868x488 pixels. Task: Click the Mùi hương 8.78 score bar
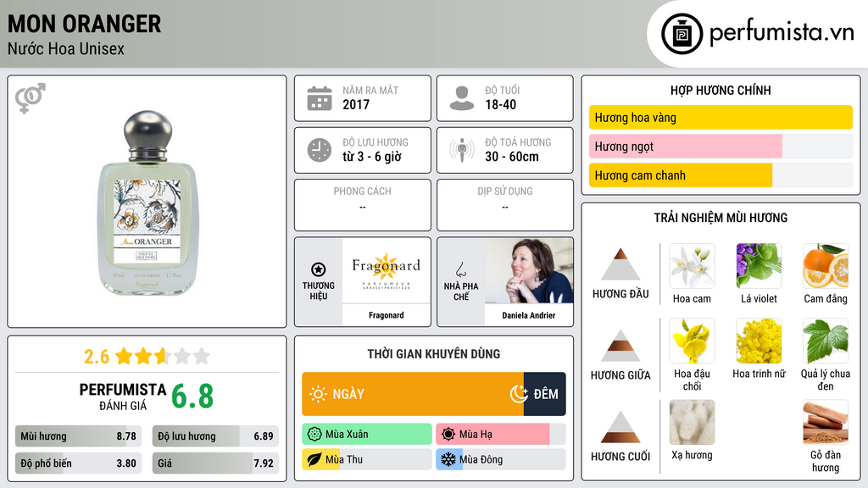click(x=78, y=436)
